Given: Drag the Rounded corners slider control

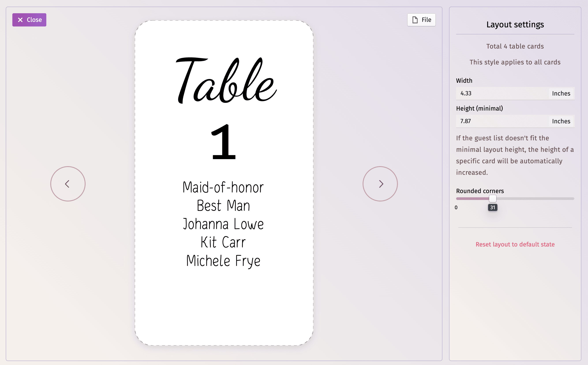Looking at the screenshot, I should click(x=492, y=199).
